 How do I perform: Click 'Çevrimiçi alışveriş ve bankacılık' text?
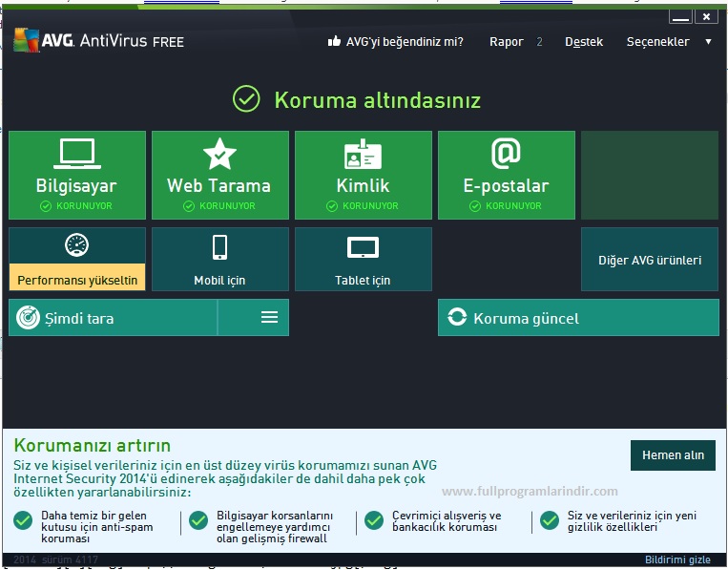point(447,520)
